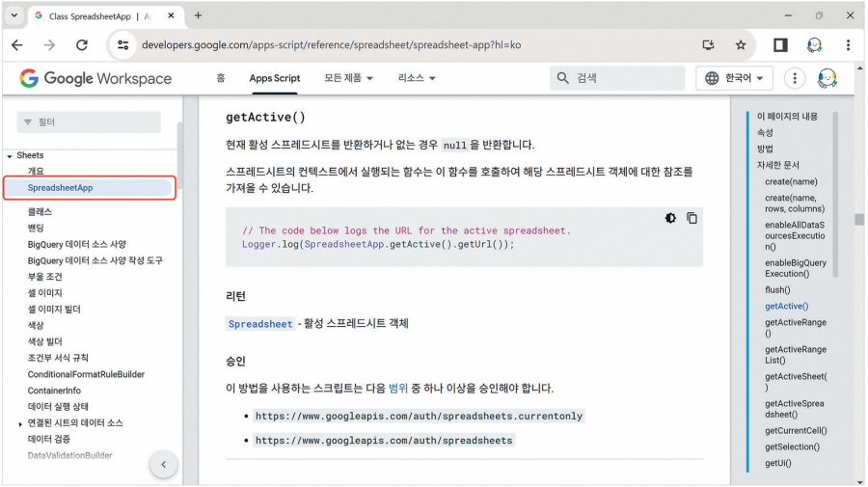
Task: Copy the code sample to clipboard
Action: [692, 218]
